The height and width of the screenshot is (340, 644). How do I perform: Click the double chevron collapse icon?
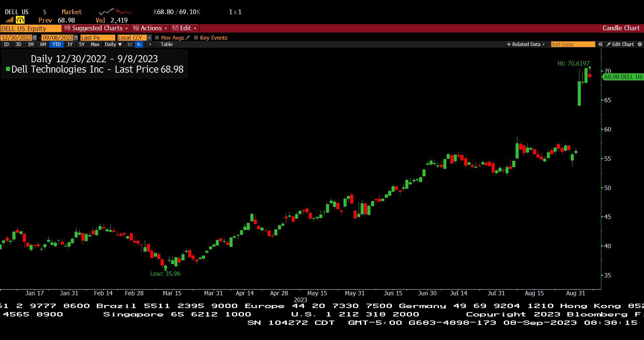[x=601, y=44]
